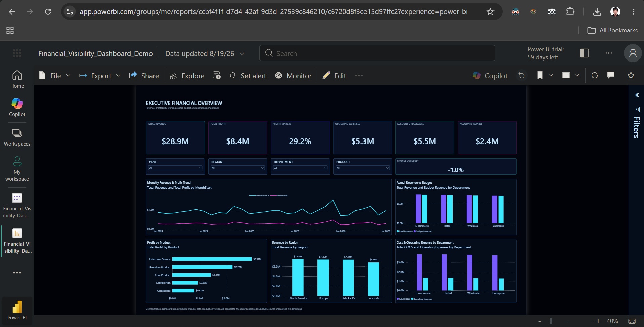Expand the Filters pane chevron

(637, 95)
